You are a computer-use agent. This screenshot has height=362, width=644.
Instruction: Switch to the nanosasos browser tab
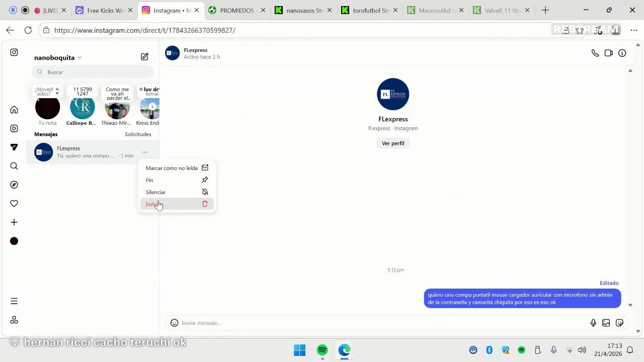click(304, 10)
